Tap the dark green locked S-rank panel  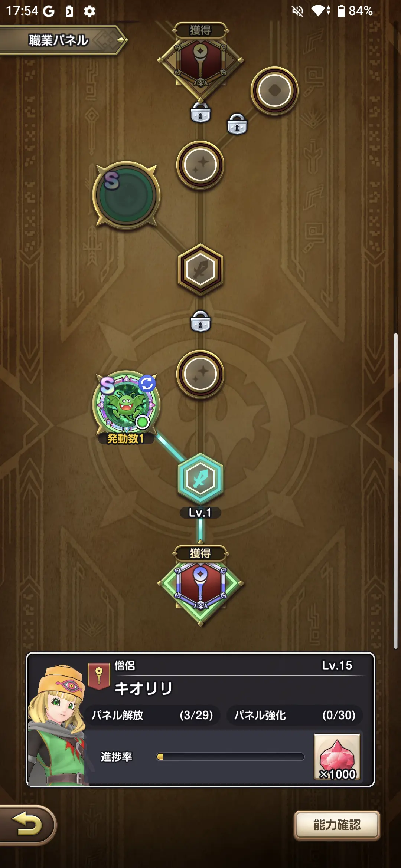pos(126,195)
